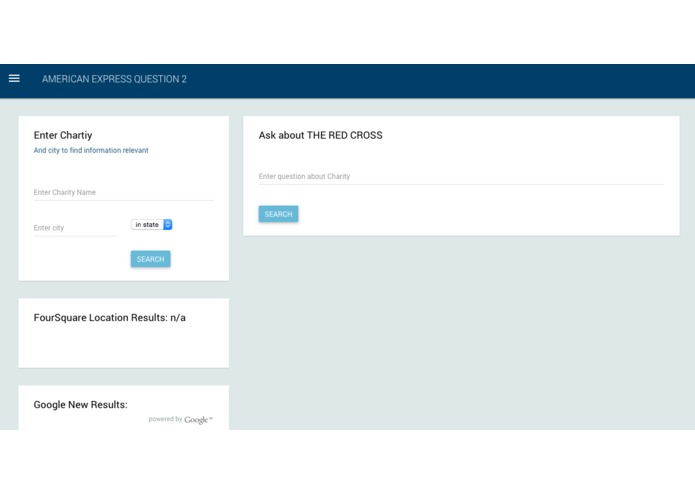Image resolution: width=695 pixels, height=494 pixels.
Task: Click the question about Charity field
Action: (x=461, y=176)
